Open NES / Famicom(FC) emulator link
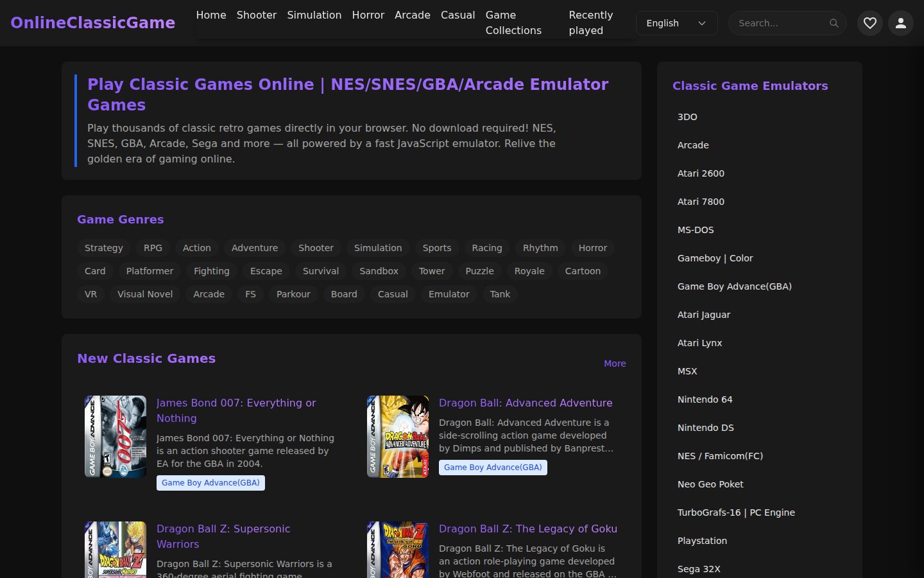924x578 pixels. click(x=720, y=456)
